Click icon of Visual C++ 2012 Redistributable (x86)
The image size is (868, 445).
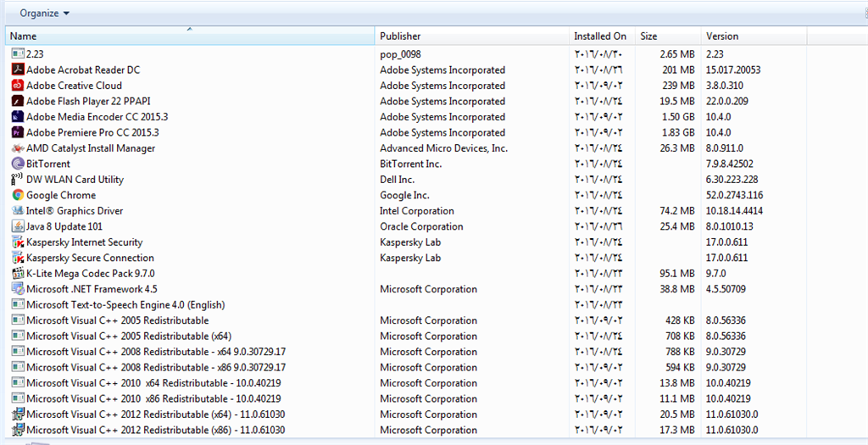pyautogui.click(x=18, y=430)
